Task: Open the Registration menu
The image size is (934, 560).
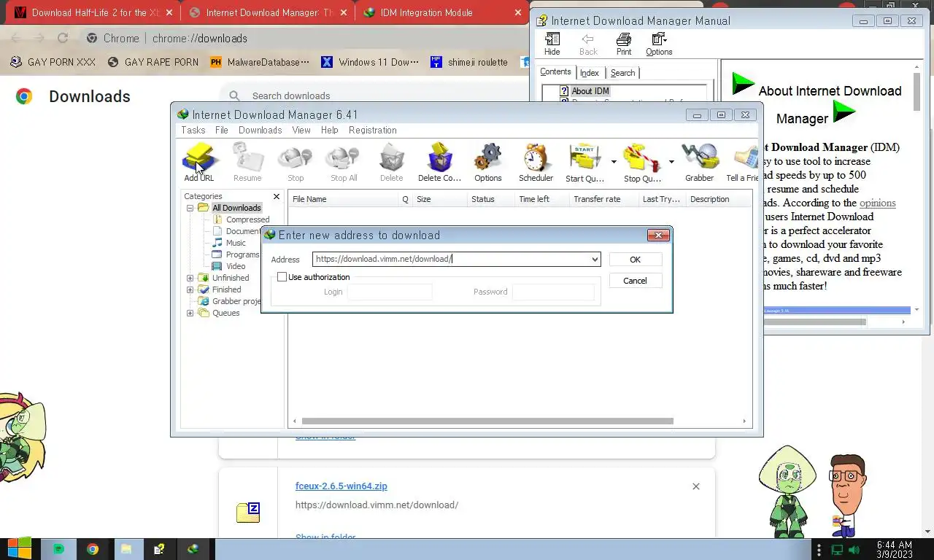Action: click(x=372, y=130)
